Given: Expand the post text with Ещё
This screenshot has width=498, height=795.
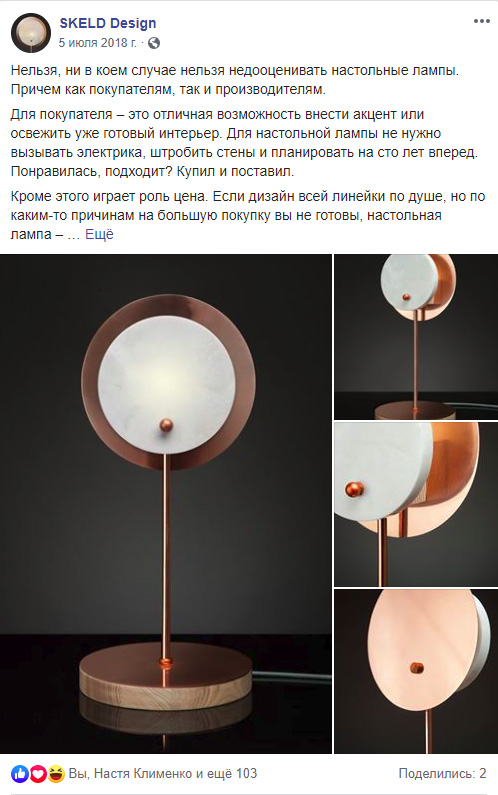Looking at the screenshot, I should click(99, 234).
